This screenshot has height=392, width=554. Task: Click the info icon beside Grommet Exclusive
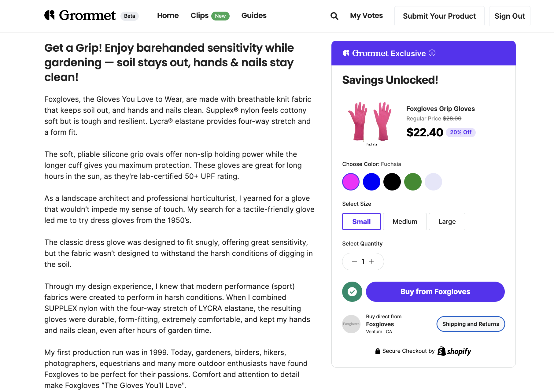[432, 53]
